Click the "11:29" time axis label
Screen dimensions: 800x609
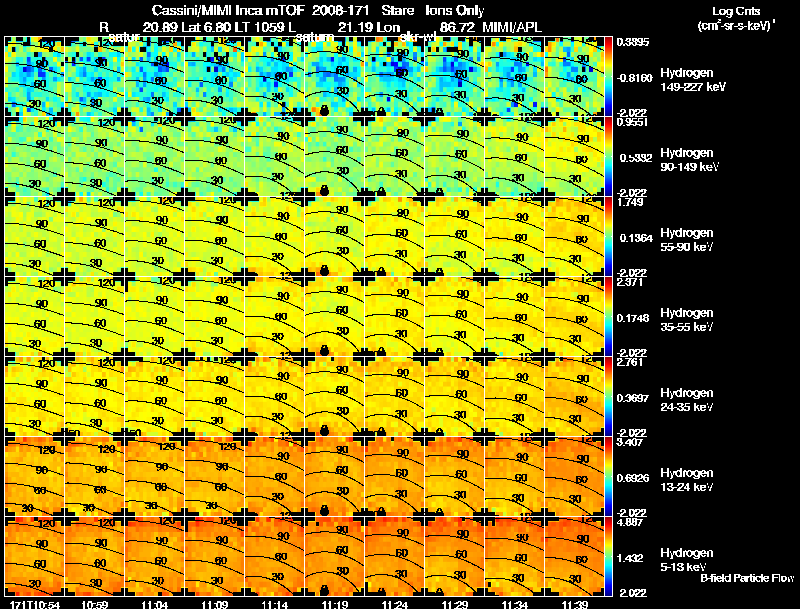[x=454, y=604]
